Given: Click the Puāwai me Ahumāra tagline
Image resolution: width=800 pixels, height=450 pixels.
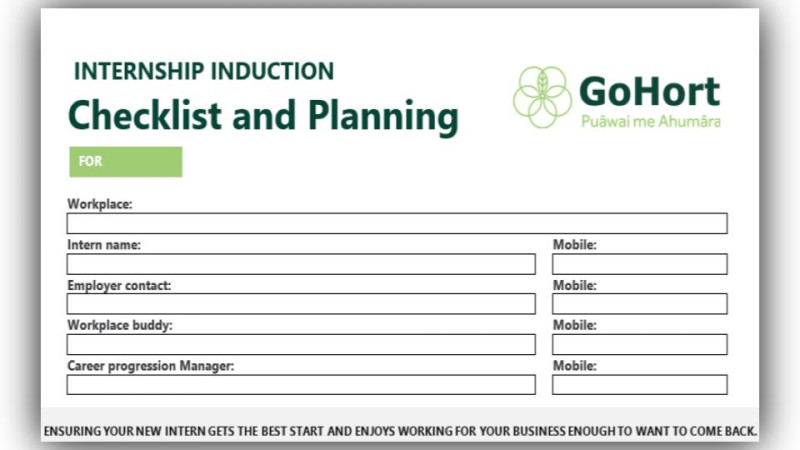Looking at the screenshot, I should 651,121.
